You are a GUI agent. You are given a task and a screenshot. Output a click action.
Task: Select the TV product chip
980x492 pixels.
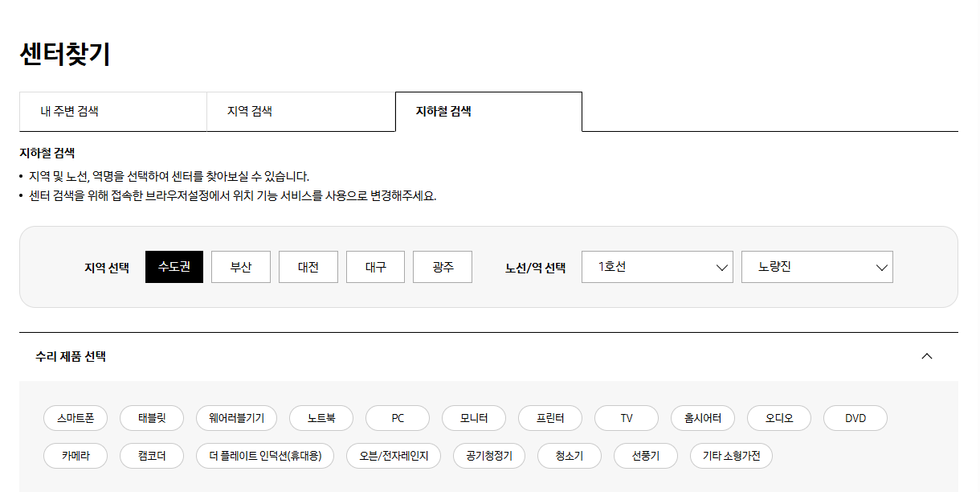click(x=626, y=417)
